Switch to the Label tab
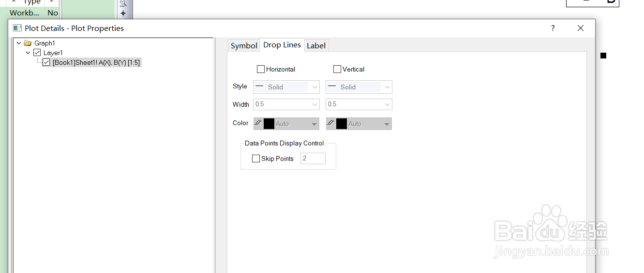 [x=316, y=45]
